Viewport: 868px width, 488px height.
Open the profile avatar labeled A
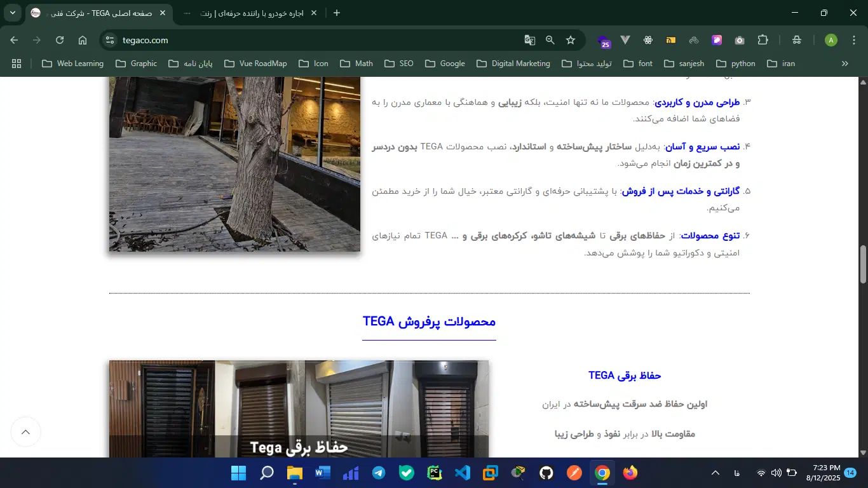(831, 40)
